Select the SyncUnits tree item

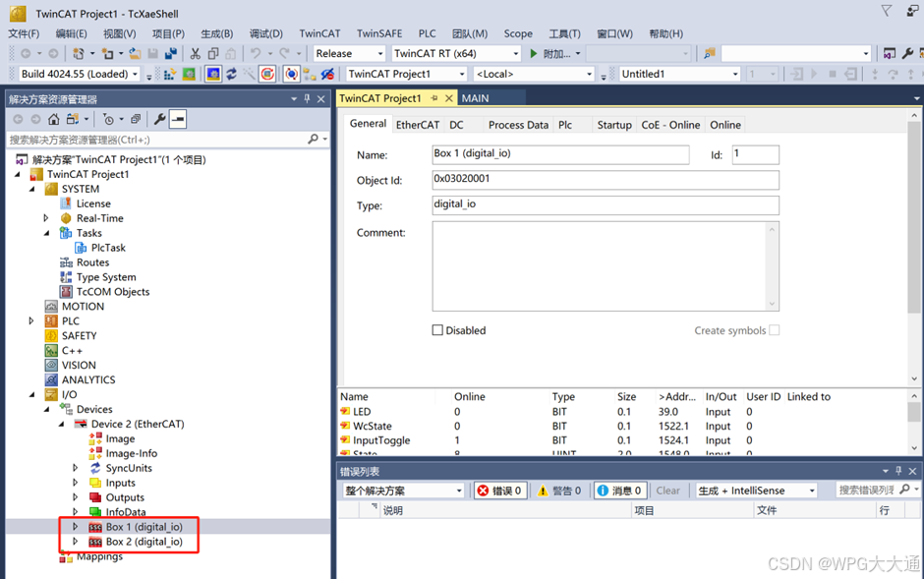(x=129, y=468)
